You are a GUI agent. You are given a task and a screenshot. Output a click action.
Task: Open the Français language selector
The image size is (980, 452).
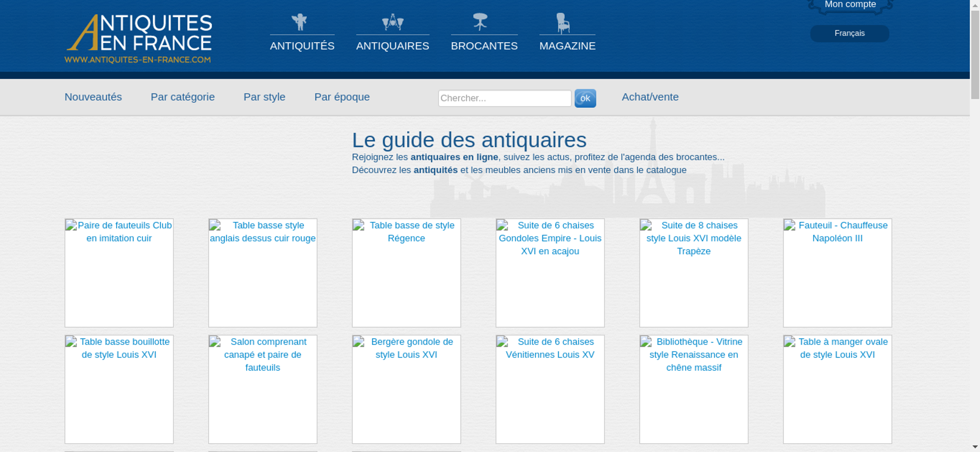(x=849, y=33)
